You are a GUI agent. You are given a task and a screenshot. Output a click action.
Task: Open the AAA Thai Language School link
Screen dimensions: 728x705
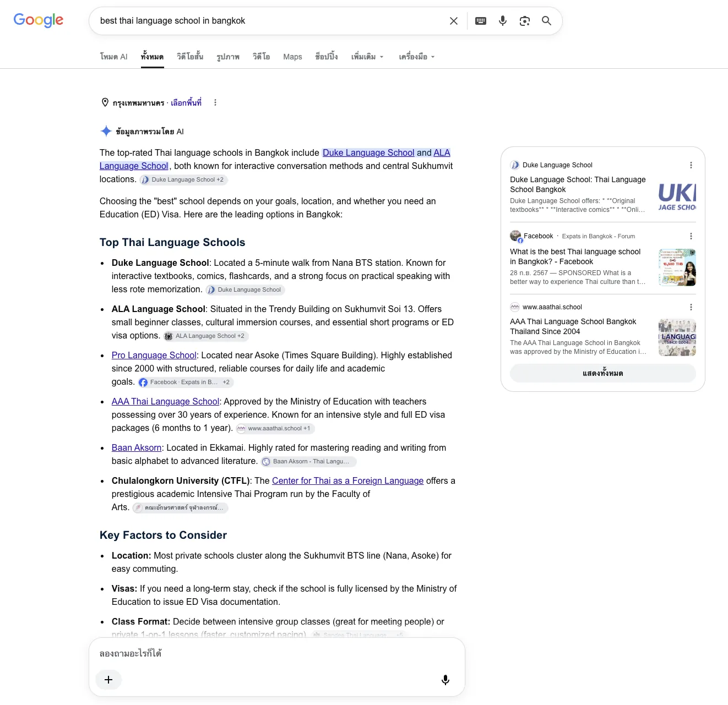[166, 402]
